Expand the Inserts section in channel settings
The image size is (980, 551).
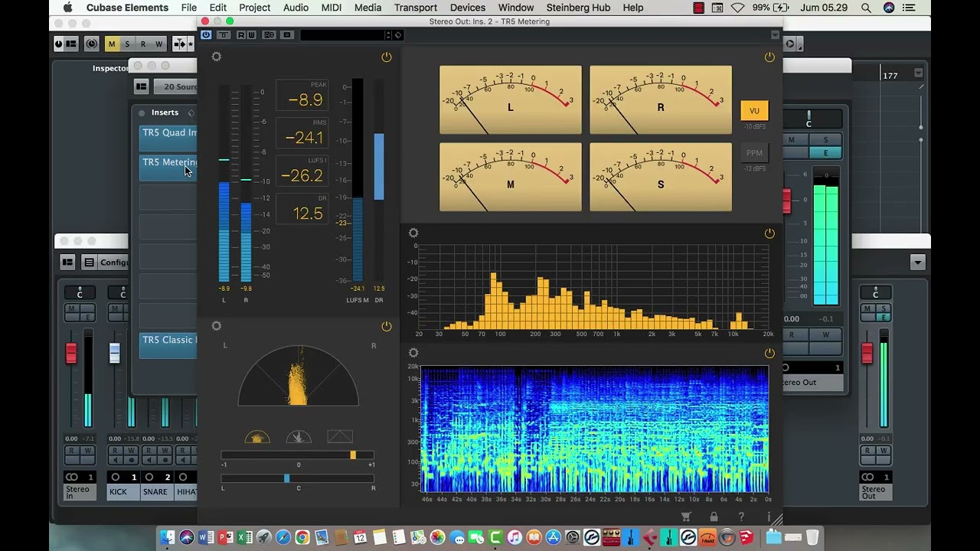165,112
